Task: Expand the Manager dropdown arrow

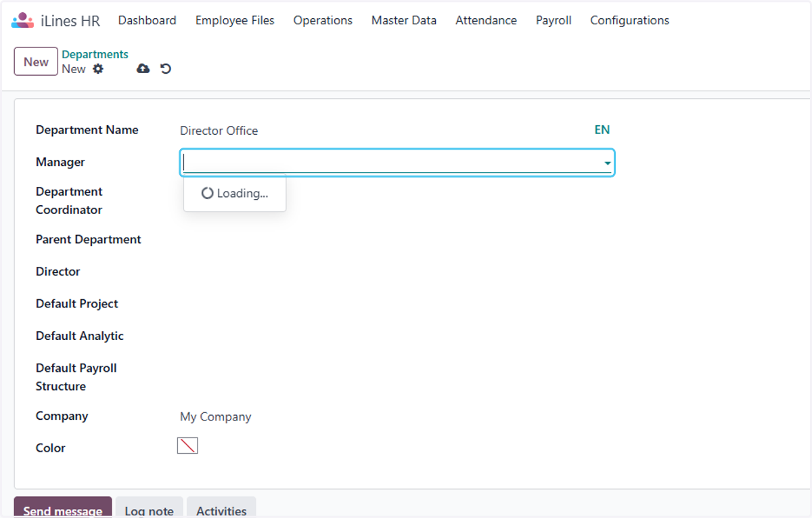Action: (608, 163)
